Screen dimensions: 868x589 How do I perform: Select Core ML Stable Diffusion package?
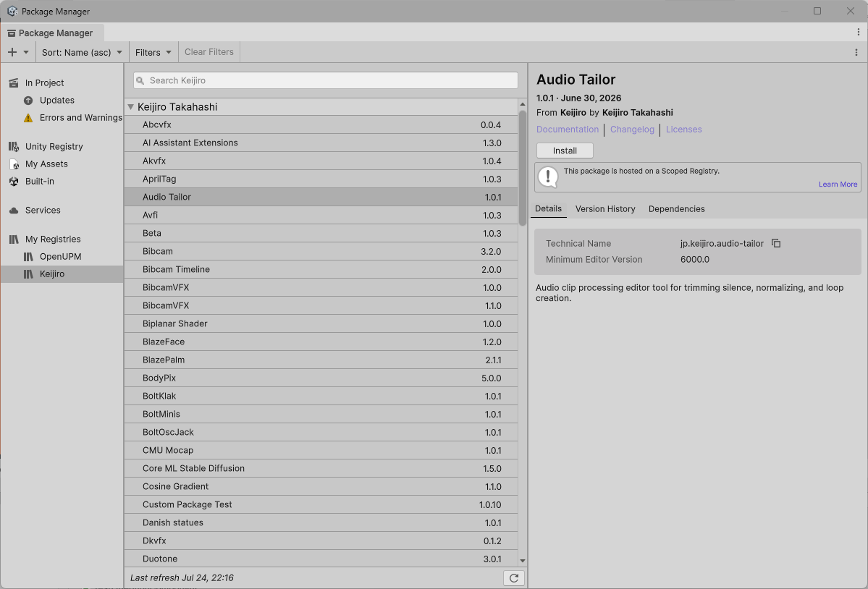pos(321,468)
